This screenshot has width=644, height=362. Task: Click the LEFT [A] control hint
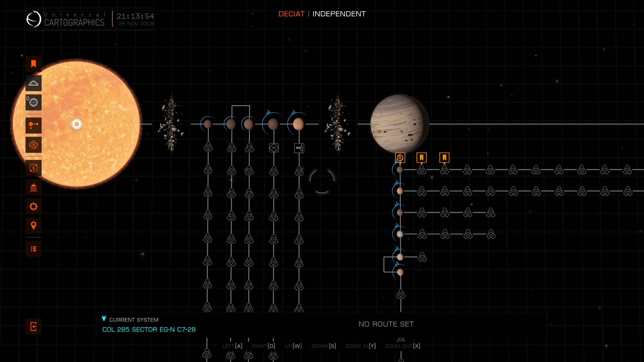click(232, 346)
